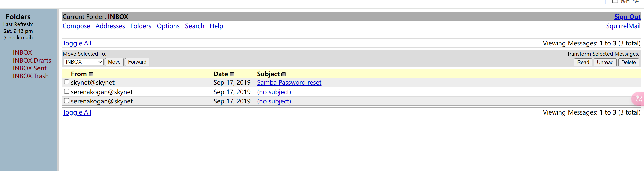The image size is (644, 171).
Task: Open the Samba Password reset email
Action: coord(289,82)
